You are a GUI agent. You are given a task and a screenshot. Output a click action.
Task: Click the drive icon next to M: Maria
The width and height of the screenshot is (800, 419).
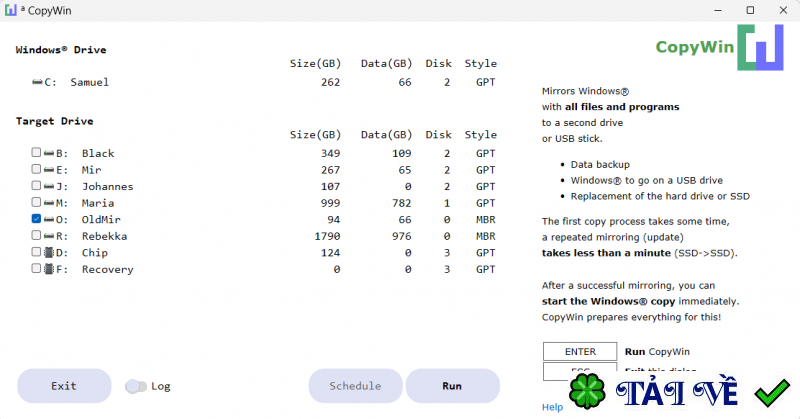(49, 203)
